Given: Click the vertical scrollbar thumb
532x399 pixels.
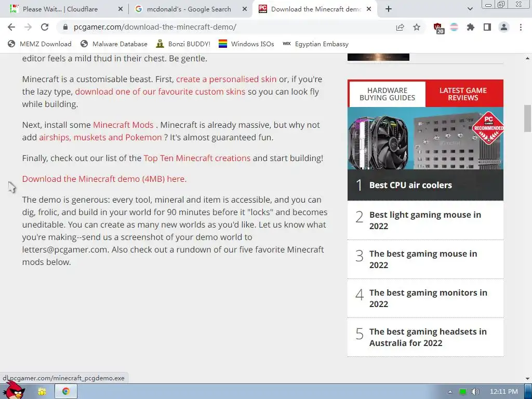Looking at the screenshot, I should 527,118.
